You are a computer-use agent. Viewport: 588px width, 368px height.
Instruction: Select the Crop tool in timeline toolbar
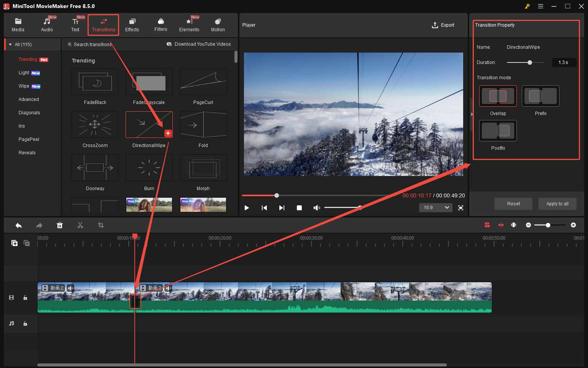click(100, 225)
